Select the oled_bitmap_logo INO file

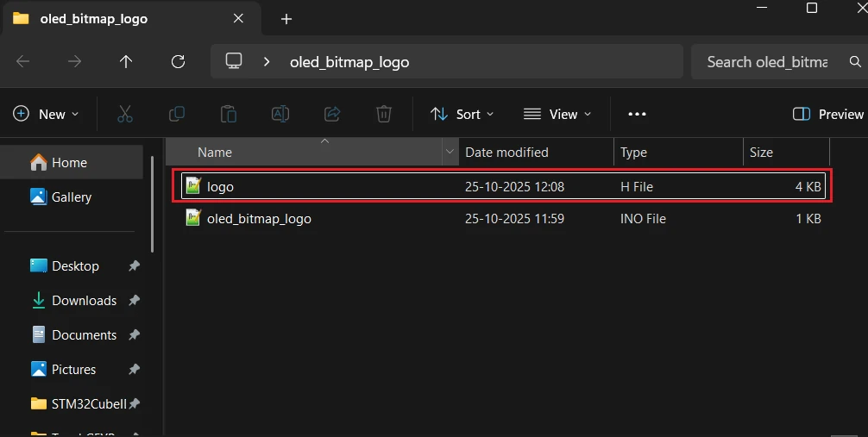259,219
